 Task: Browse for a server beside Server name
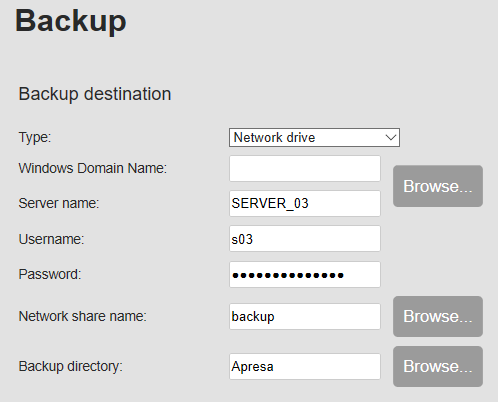[438, 186]
